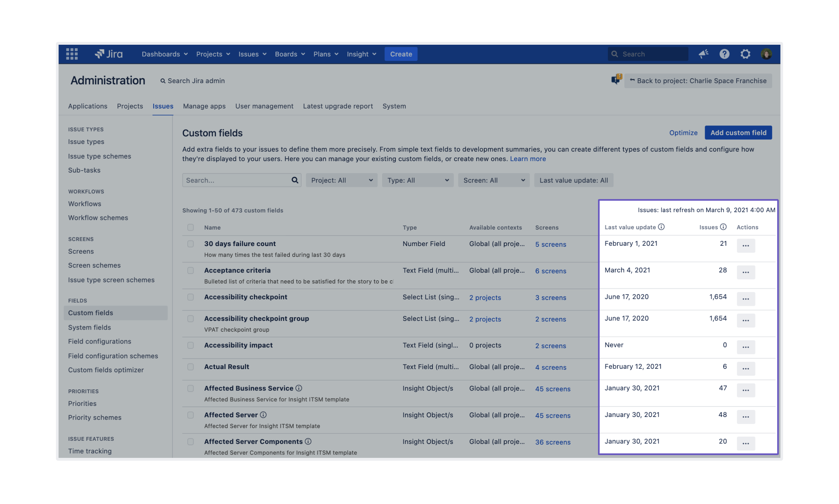The width and height of the screenshot is (839, 504).
Task: Open the Last value update: All filter
Action: (574, 180)
